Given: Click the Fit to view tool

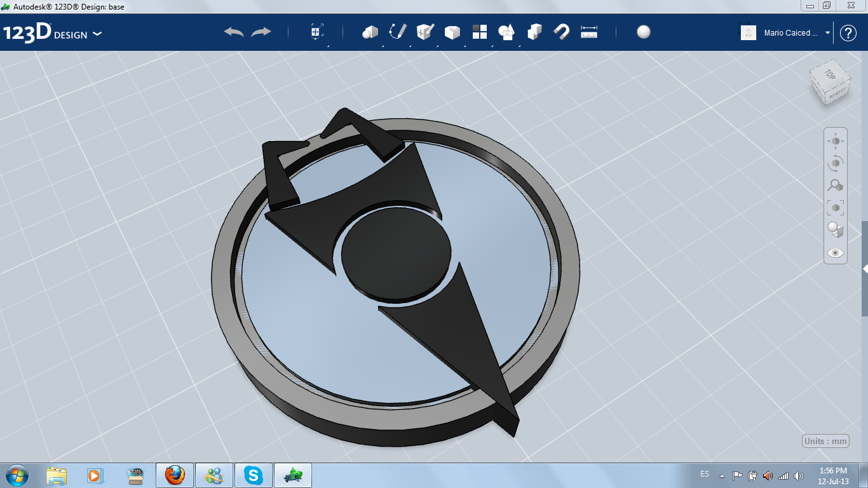Looking at the screenshot, I should coord(835,208).
